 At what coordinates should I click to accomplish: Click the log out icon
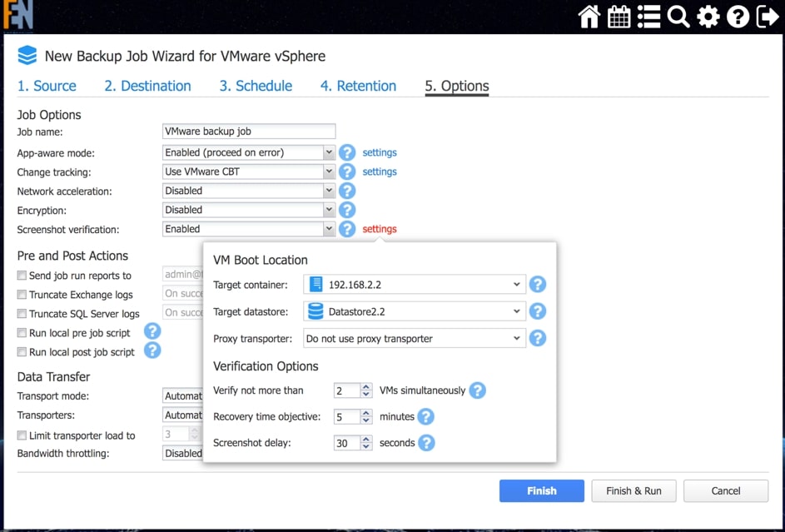[x=768, y=17]
